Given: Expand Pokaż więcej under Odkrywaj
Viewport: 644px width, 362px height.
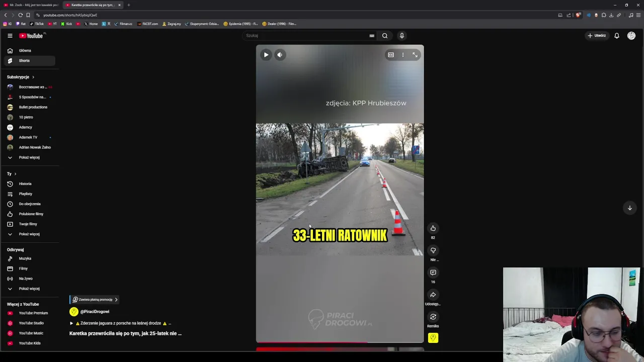Looking at the screenshot, I should [x=30, y=289].
